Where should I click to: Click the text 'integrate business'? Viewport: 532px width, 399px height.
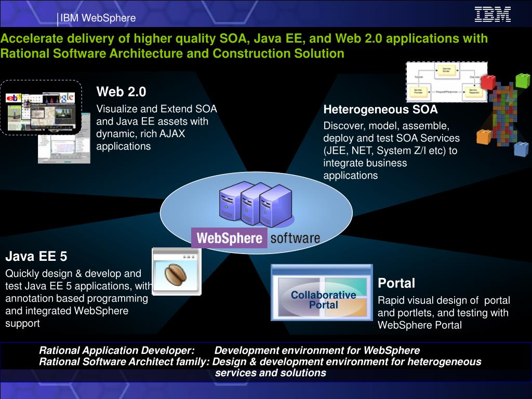click(365, 163)
